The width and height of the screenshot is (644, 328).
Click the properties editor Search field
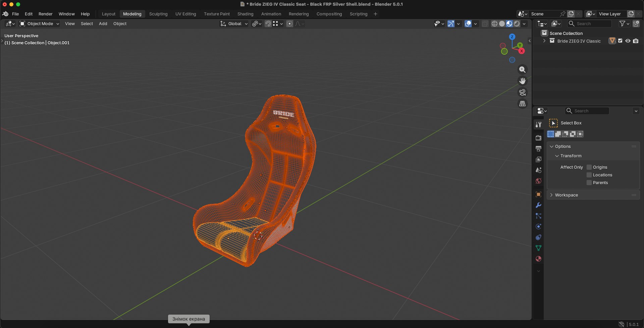(x=587, y=111)
